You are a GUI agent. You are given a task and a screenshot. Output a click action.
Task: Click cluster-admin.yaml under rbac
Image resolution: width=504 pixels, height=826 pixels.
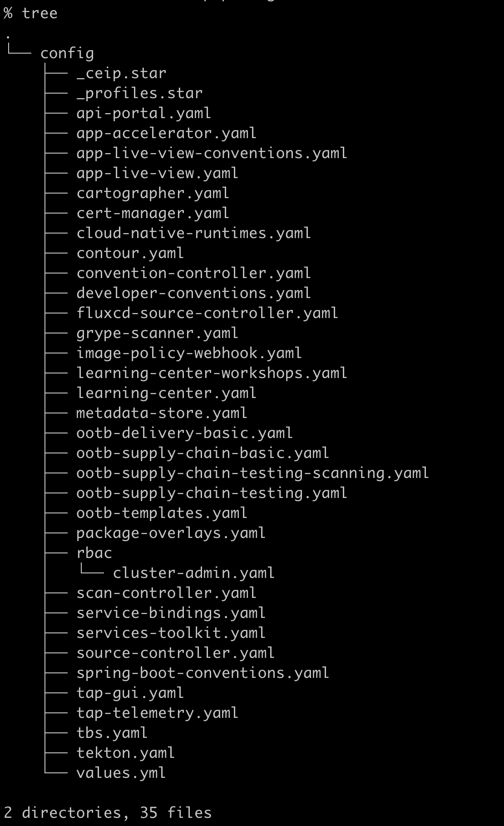[x=193, y=573]
